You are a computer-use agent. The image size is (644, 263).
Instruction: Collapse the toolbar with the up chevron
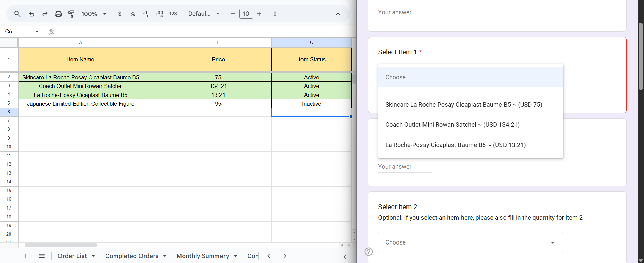(x=338, y=14)
